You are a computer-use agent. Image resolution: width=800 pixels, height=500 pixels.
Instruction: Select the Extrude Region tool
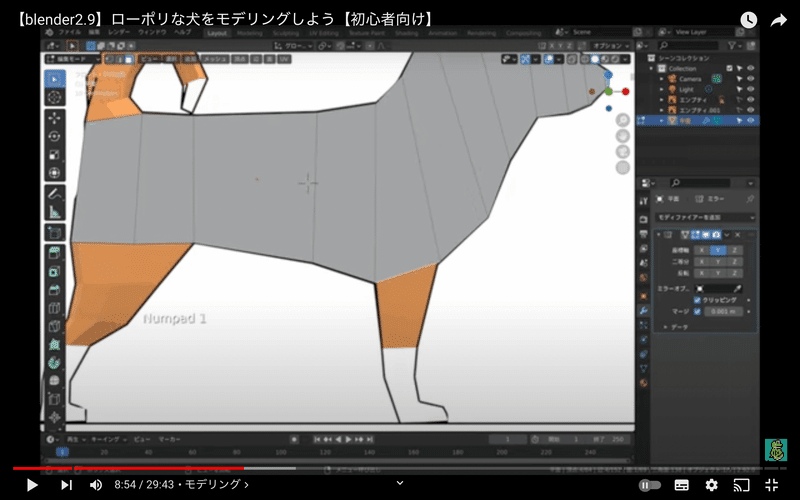click(x=55, y=253)
